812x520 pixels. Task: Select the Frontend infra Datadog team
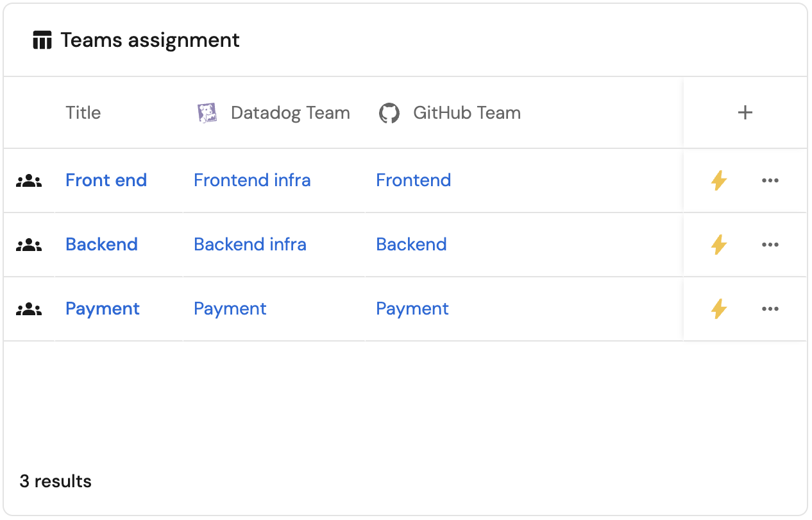[x=252, y=180]
